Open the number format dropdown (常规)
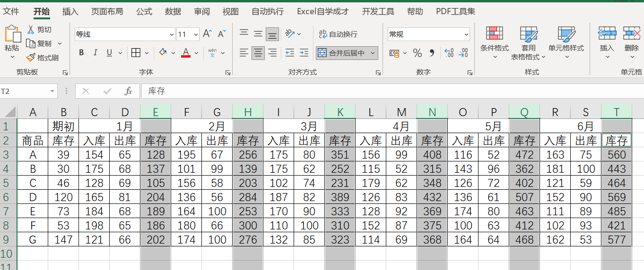This screenshot has width=644, height=270. click(x=466, y=34)
